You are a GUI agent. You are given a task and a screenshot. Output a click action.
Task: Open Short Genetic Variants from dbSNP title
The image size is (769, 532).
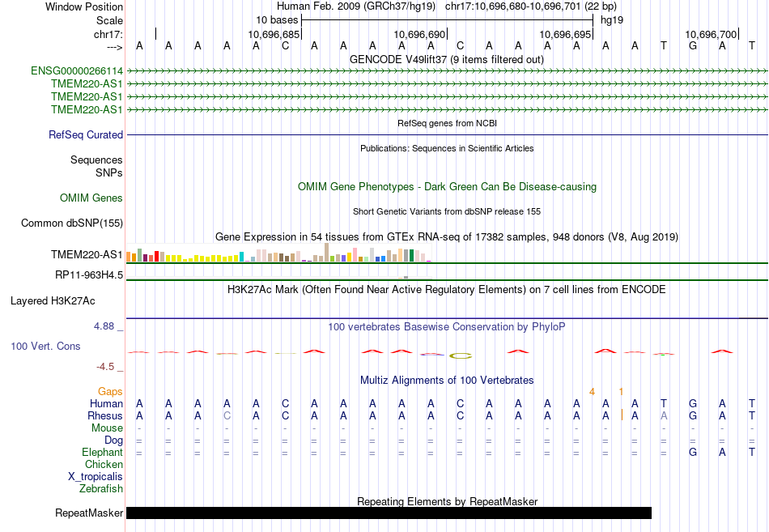click(x=447, y=211)
